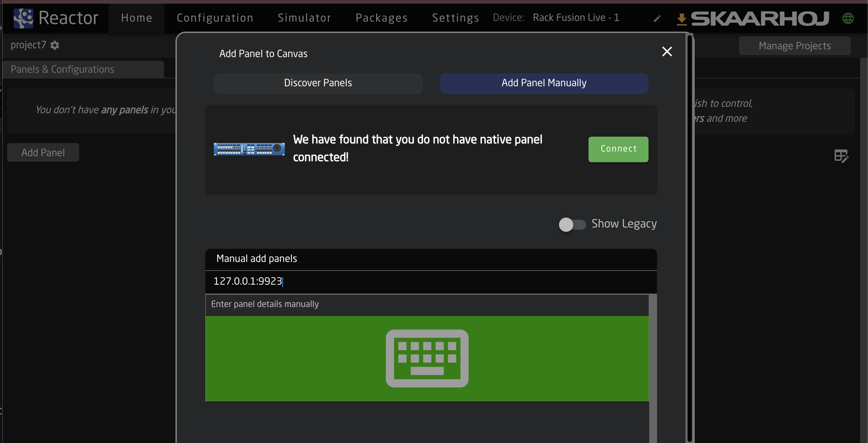Image resolution: width=868 pixels, height=443 pixels.
Task: Open the Packages menu
Action: (381, 18)
